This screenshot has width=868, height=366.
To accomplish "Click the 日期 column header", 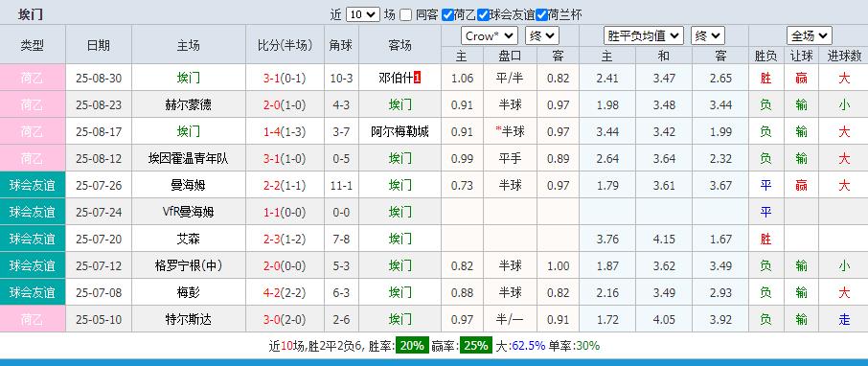I will [99, 45].
